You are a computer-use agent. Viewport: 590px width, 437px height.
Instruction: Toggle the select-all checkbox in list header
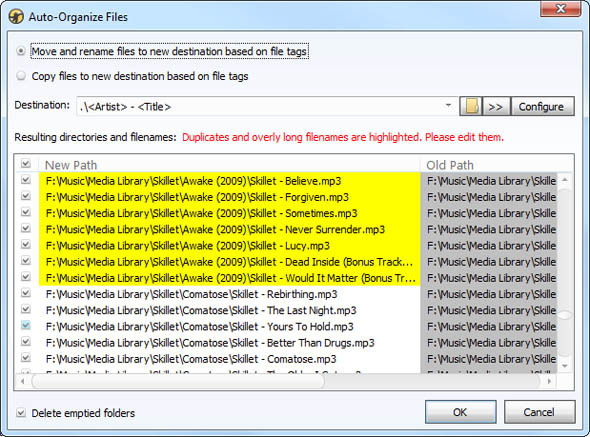click(26, 163)
